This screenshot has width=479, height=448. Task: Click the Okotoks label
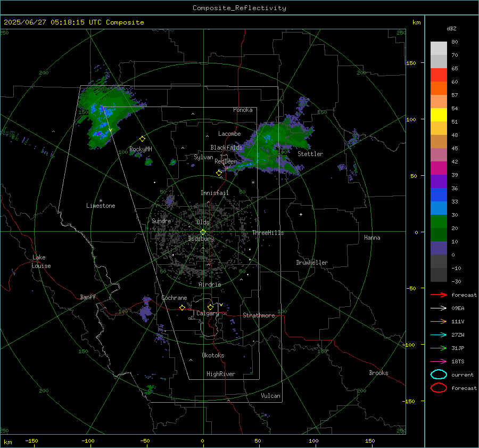tap(213, 355)
